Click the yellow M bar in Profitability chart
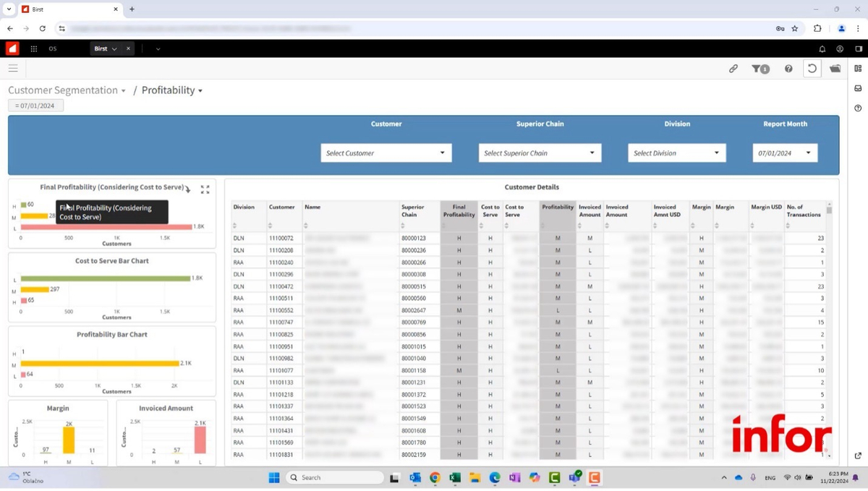 pyautogui.click(x=100, y=363)
